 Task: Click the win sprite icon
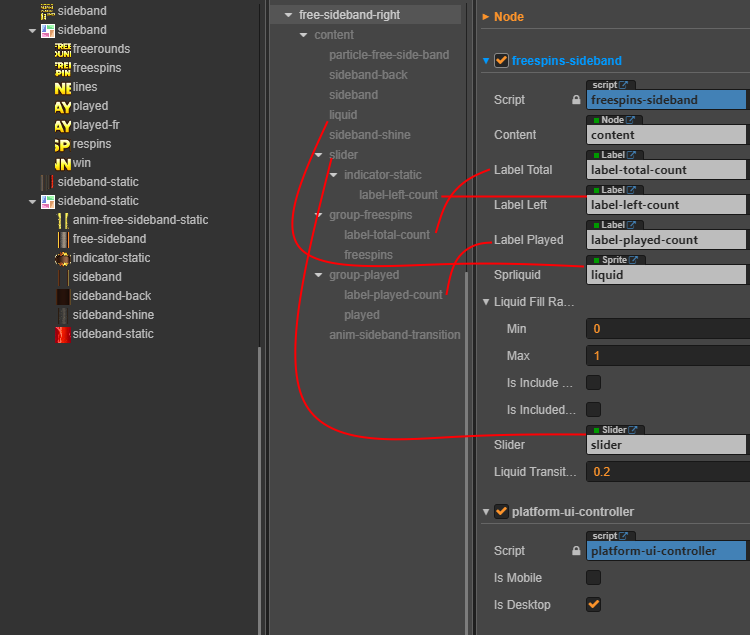pyautogui.click(x=63, y=164)
